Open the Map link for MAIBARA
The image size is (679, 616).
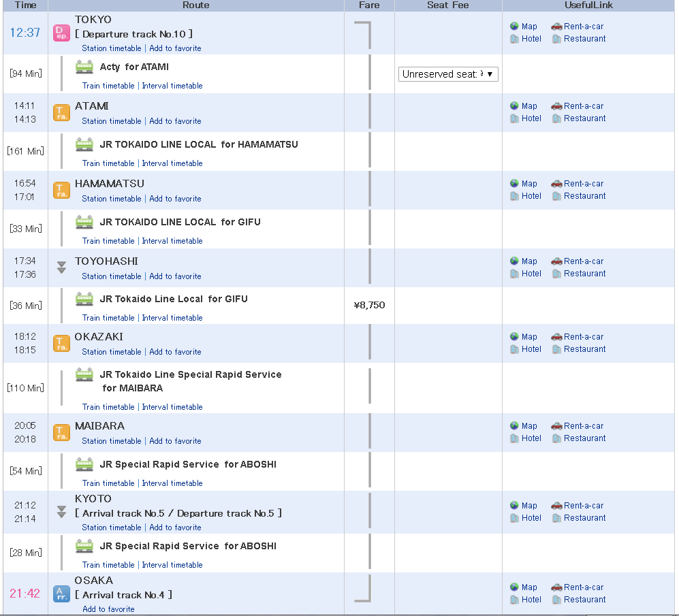(529, 426)
